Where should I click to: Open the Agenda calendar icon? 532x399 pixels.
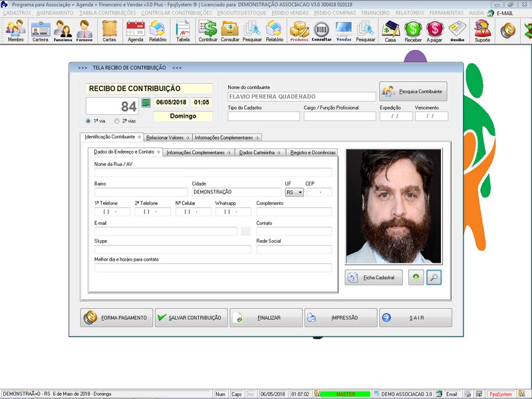136,31
